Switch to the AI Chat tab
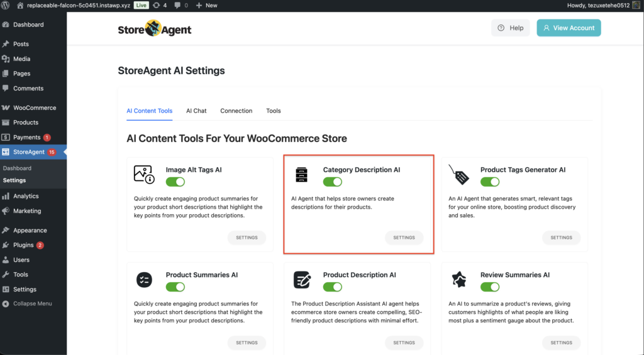Screen dimensions: 644x355 (x=196, y=111)
